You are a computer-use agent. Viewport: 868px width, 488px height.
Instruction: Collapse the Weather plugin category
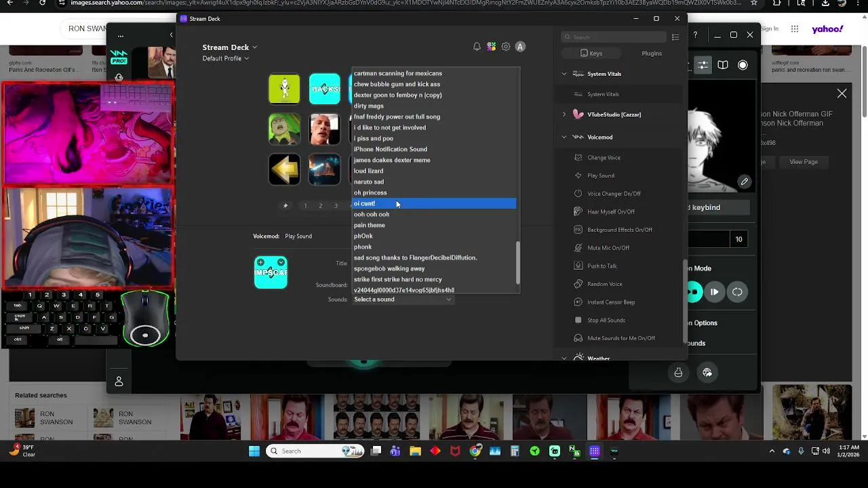(x=564, y=358)
